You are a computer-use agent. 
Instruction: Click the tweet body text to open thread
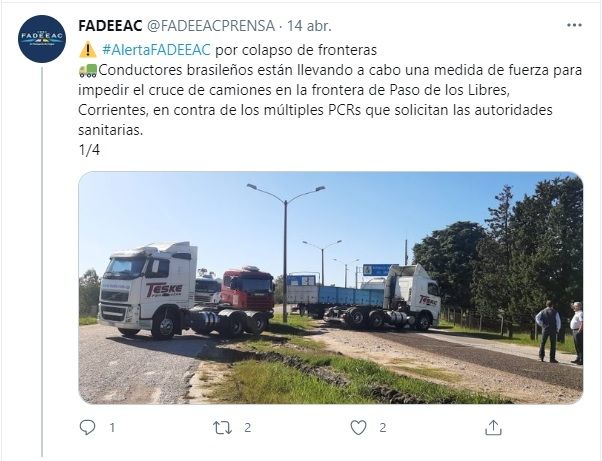tap(330, 100)
